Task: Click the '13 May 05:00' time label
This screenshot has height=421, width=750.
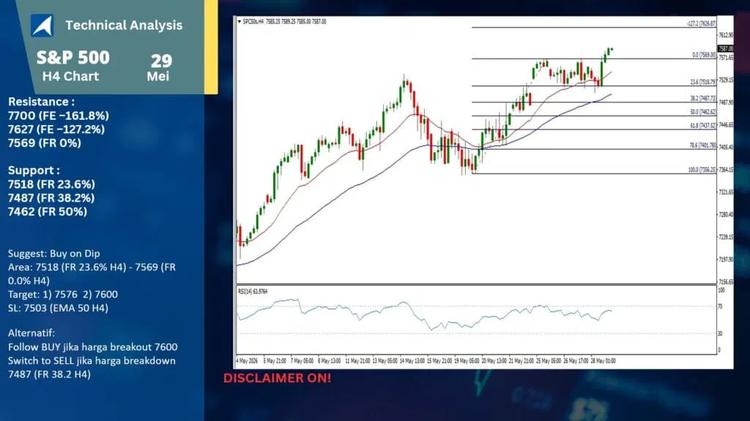Action: (x=385, y=361)
